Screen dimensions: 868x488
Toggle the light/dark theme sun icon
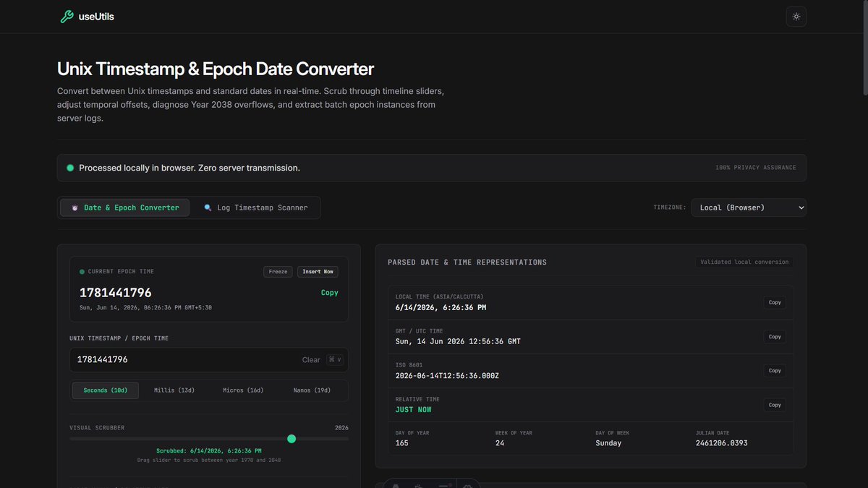[796, 17]
